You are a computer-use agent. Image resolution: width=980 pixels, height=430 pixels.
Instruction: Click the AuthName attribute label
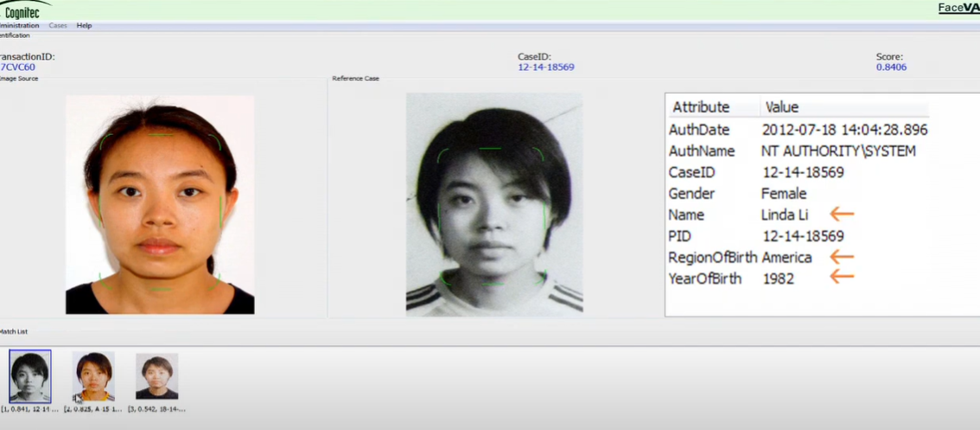point(701,151)
